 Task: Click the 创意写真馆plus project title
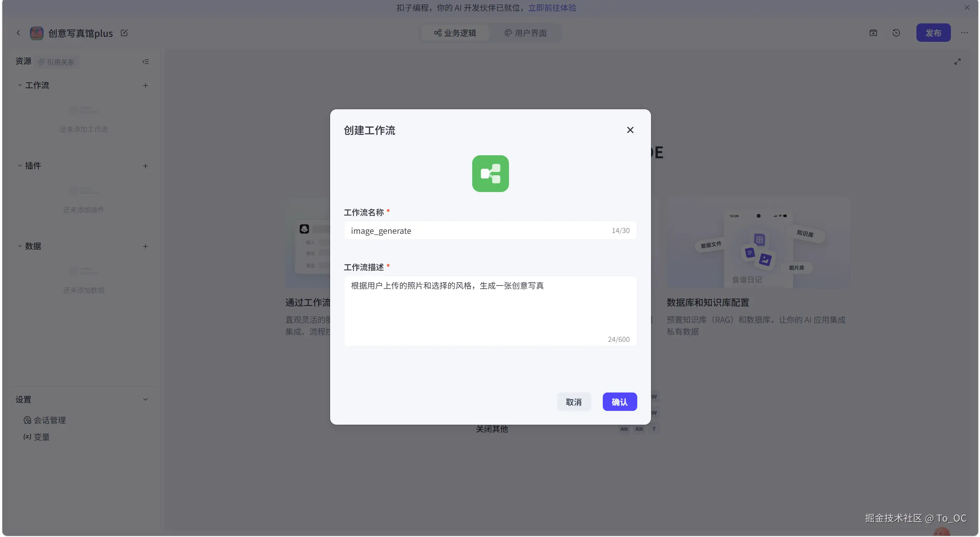(80, 33)
